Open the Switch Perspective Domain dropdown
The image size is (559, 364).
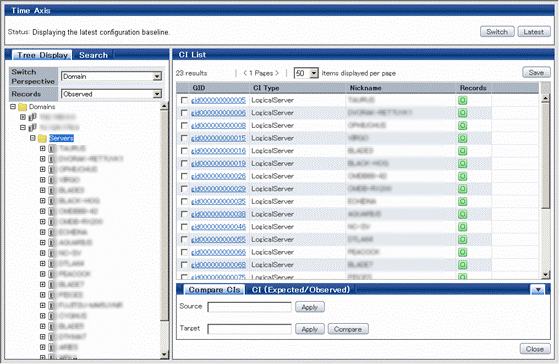(x=157, y=76)
